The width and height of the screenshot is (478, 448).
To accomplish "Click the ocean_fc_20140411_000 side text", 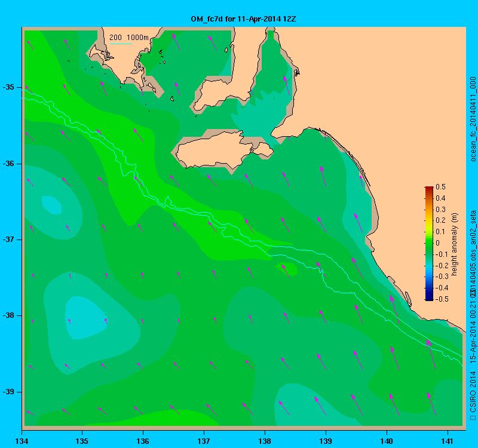I will (x=473, y=119).
